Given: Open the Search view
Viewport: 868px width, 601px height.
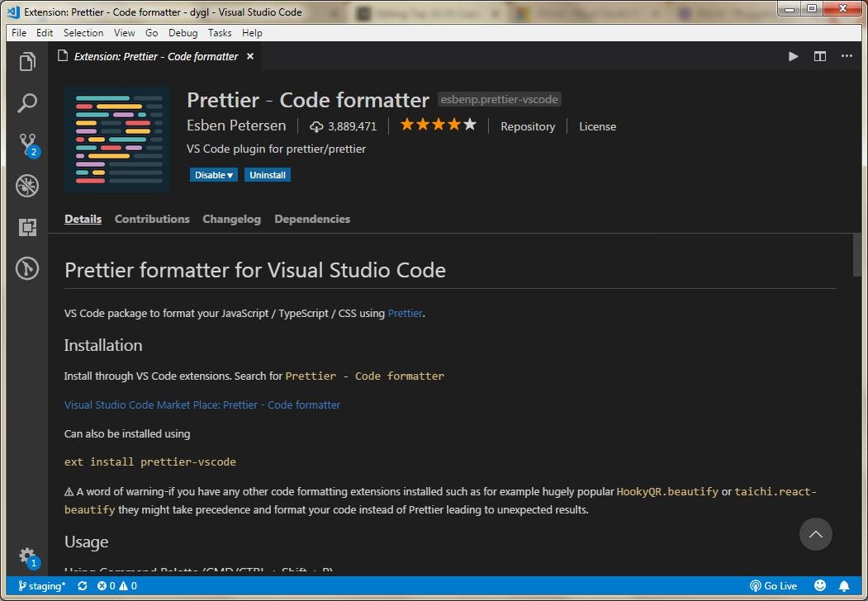Looking at the screenshot, I should point(27,102).
